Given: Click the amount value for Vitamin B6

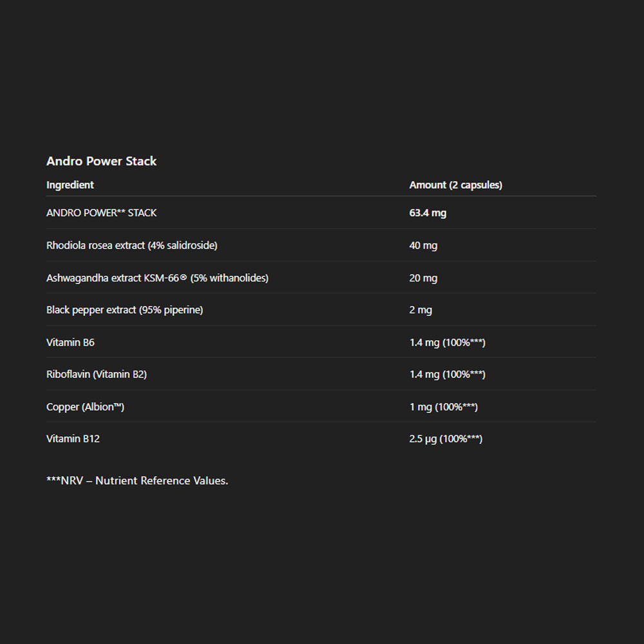Looking at the screenshot, I should click(447, 343).
